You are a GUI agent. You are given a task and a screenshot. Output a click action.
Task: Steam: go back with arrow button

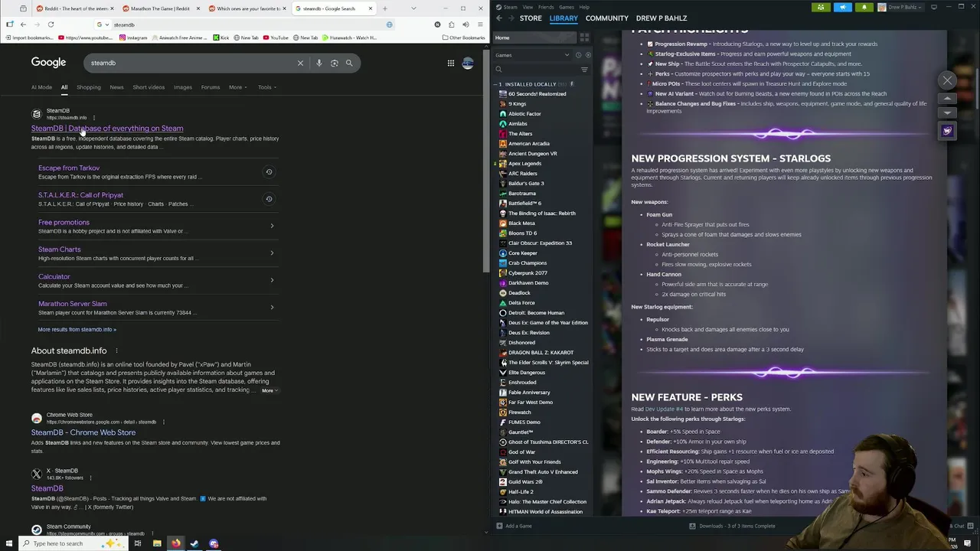[x=499, y=18]
